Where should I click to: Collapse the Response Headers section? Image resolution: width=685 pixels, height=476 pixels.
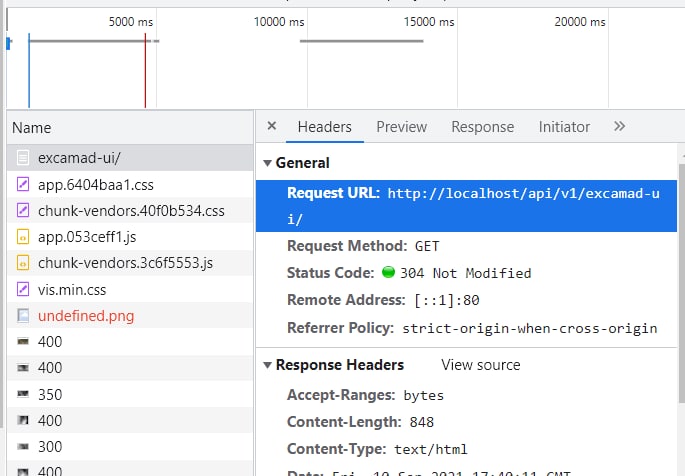click(267, 365)
